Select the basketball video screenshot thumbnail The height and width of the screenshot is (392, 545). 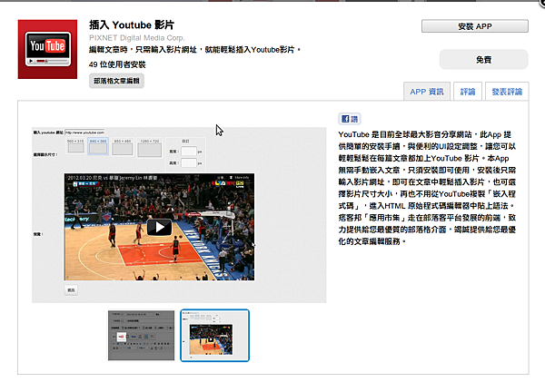pos(214,336)
